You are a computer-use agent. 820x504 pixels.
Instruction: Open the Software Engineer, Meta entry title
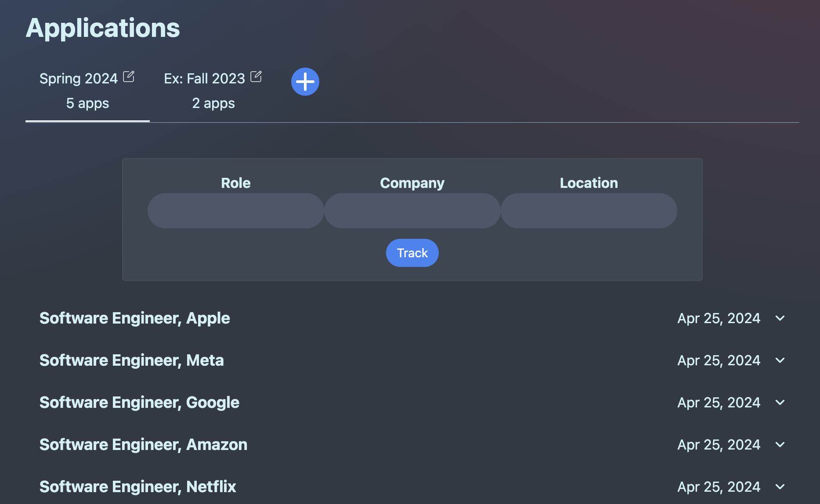coord(132,360)
